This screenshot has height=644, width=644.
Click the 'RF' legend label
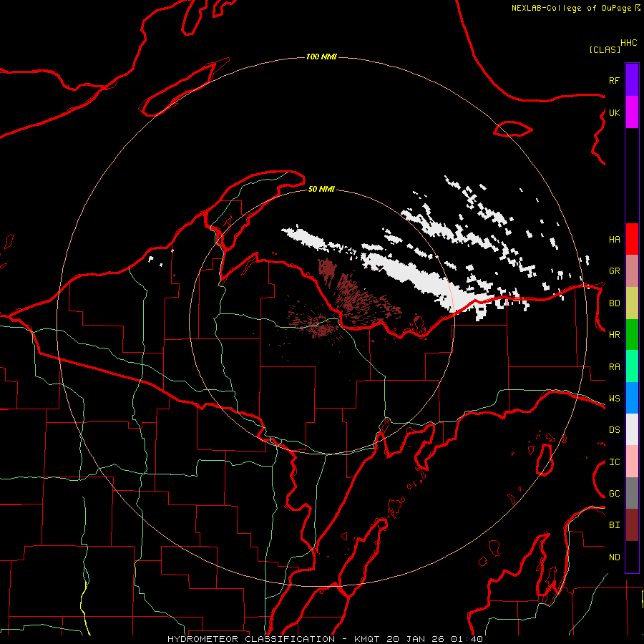[614, 80]
